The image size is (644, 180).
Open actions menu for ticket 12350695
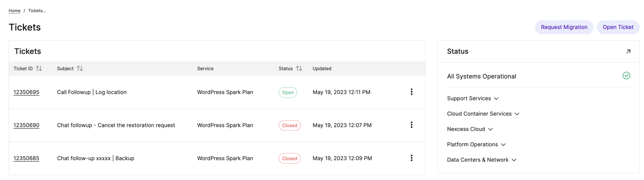412,92
